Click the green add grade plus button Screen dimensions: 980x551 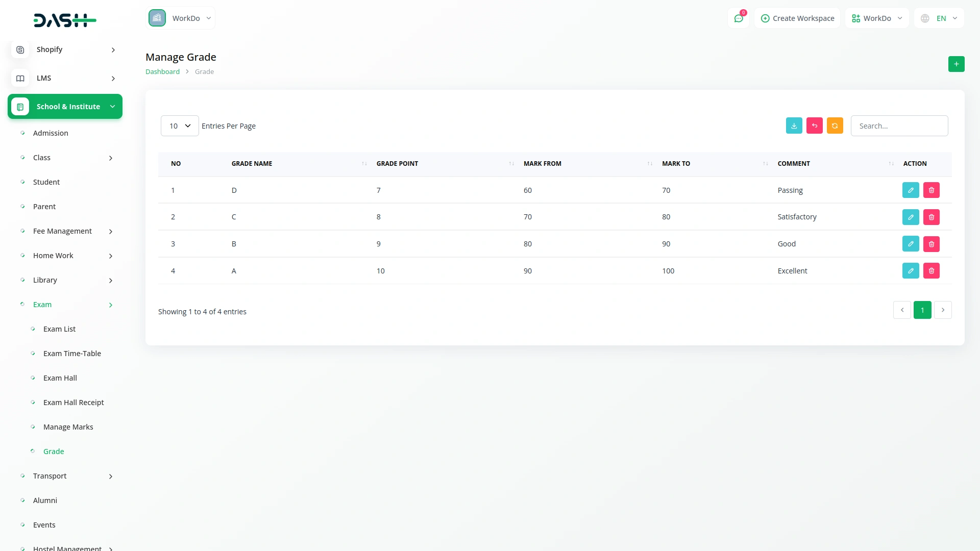coord(956,64)
